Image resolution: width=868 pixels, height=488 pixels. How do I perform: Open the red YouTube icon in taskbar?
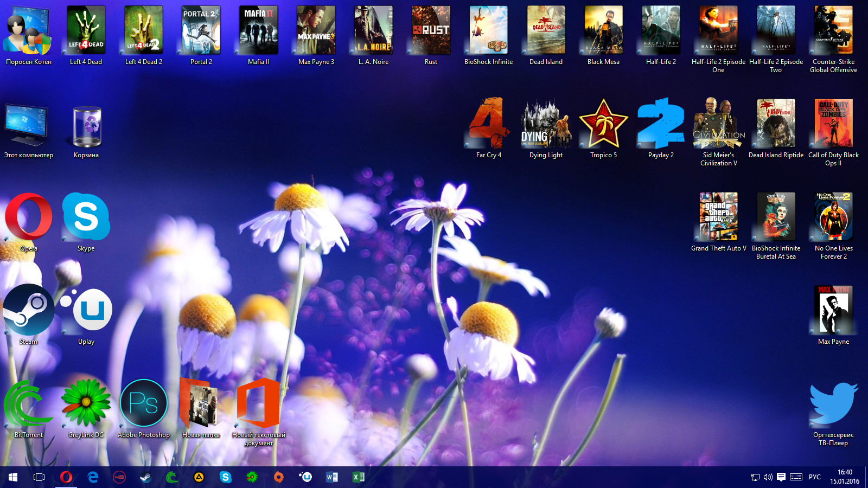pos(119,477)
